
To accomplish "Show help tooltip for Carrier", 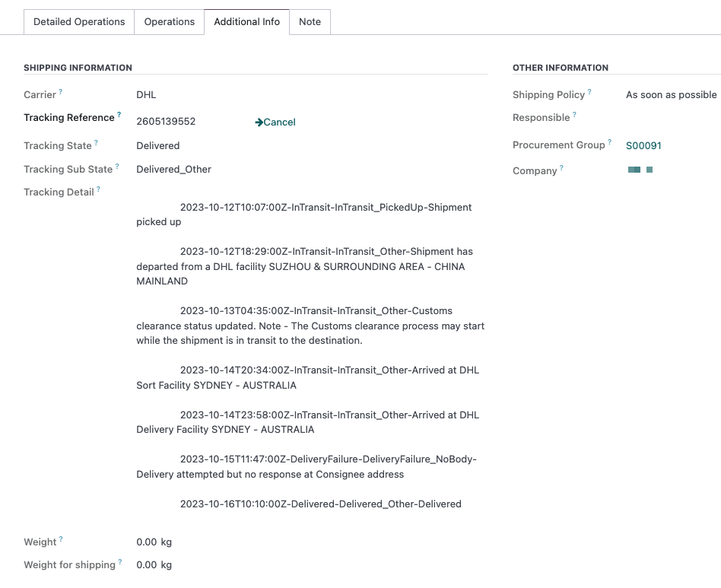I will pos(61,91).
